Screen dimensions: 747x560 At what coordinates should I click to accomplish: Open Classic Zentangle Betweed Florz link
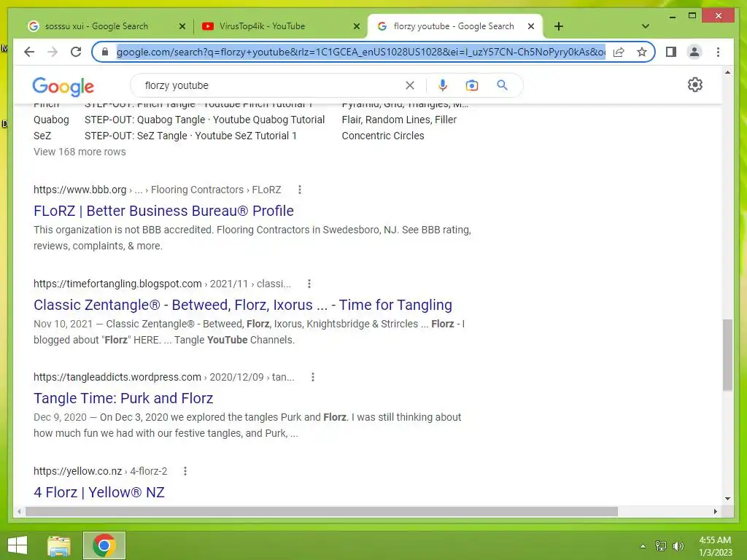pos(243,305)
